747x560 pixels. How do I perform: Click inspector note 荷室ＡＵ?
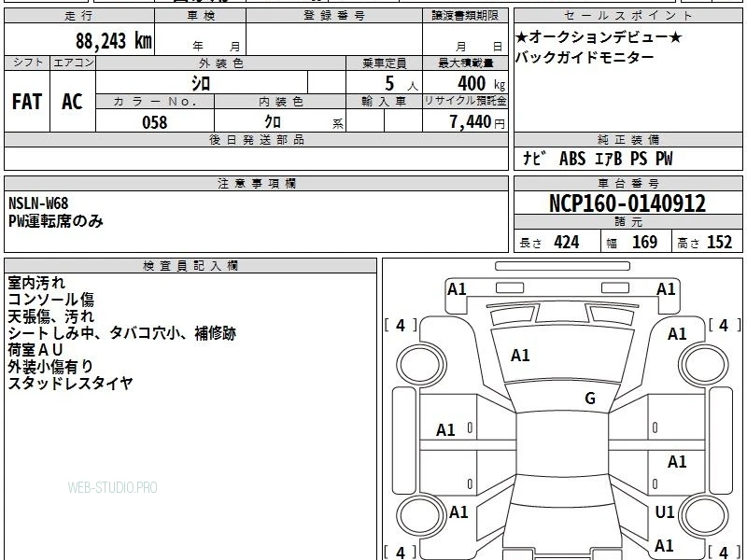[x=35, y=349]
